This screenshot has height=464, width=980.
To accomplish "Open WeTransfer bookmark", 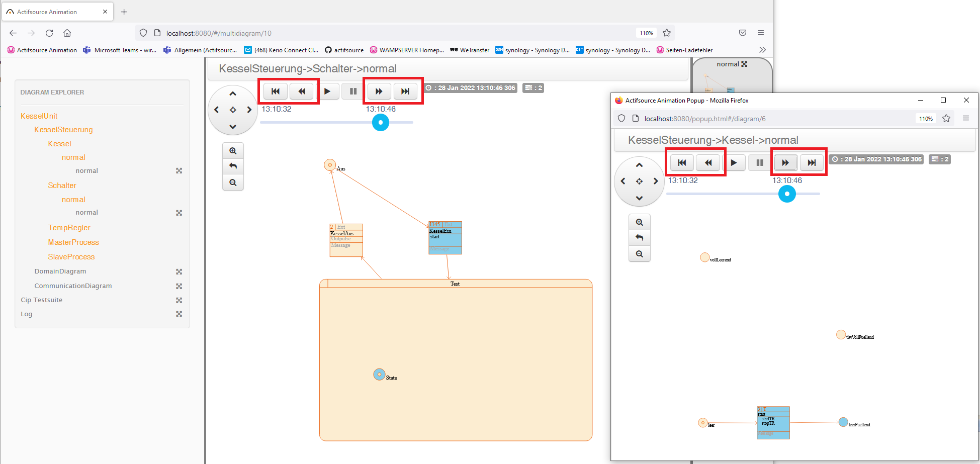I will pos(470,50).
